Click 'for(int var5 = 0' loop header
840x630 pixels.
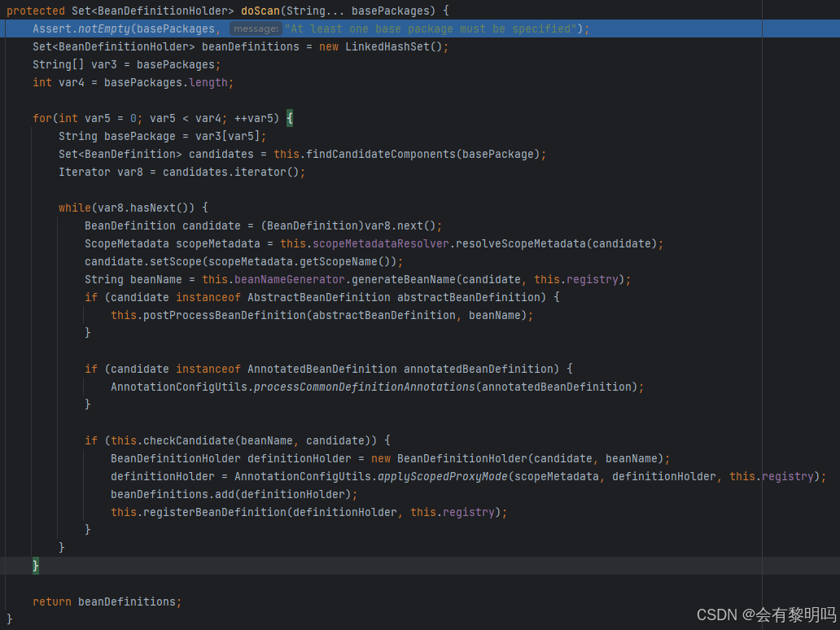coord(85,118)
